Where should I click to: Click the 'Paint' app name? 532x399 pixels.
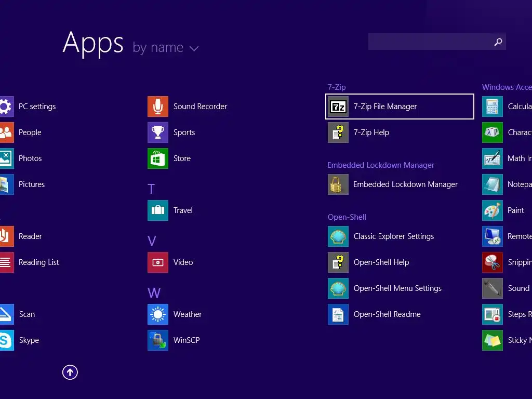point(516,210)
